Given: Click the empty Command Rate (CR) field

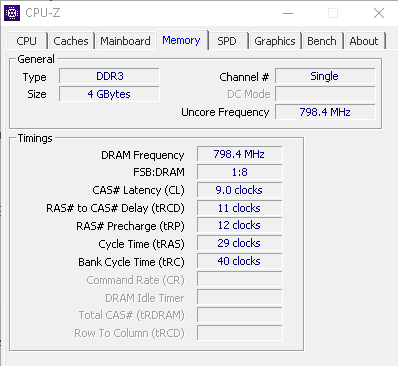Looking at the screenshot, I should click(x=239, y=279).
